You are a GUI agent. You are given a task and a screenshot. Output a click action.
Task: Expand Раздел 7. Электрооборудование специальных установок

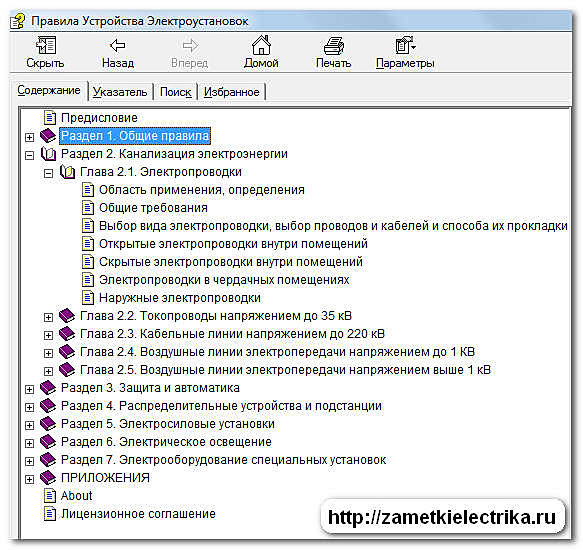29,461
